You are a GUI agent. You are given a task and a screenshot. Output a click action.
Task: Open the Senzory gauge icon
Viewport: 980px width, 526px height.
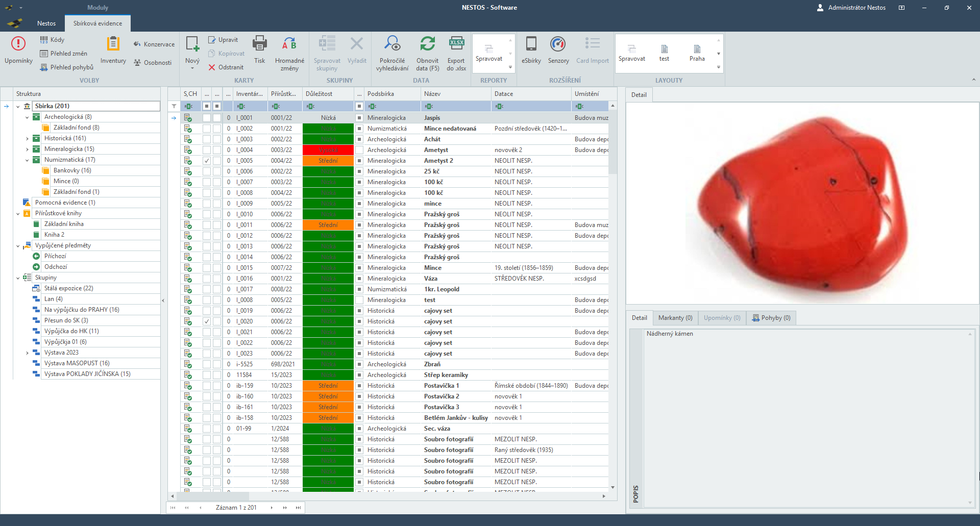click(x=558, y=44)
